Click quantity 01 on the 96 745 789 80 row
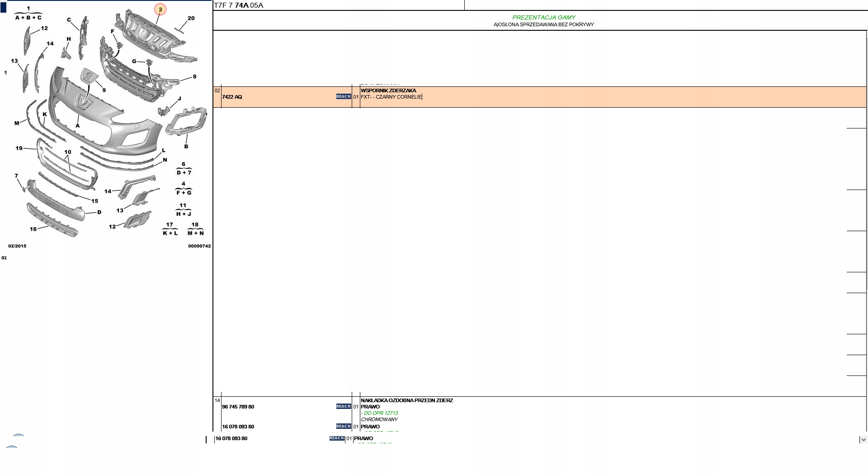Screen dimensions: 868x475 click(x=356, y=407)
